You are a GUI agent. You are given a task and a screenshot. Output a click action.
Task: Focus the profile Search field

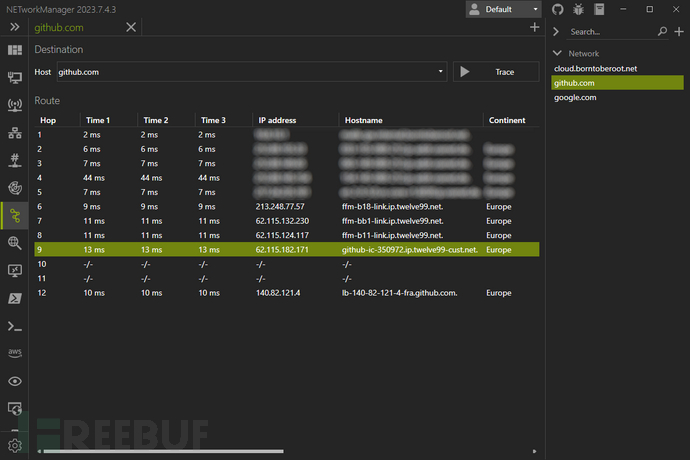(612, 32)
